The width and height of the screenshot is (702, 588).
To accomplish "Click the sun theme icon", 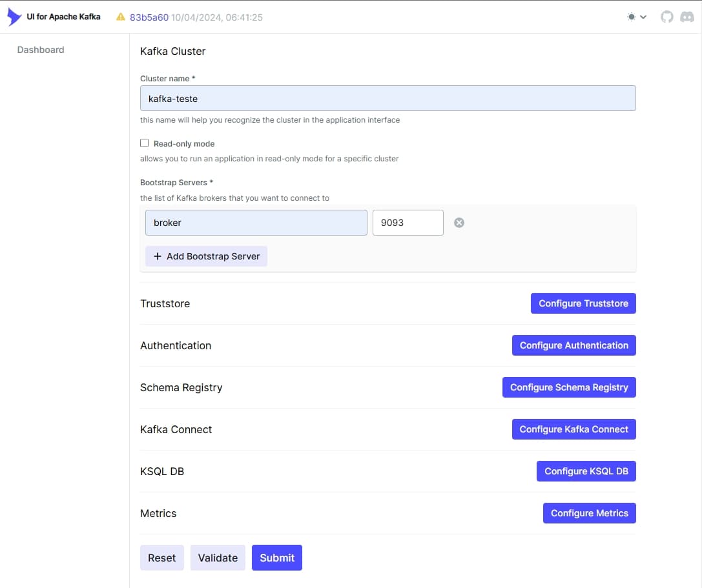I will (631, 17).
